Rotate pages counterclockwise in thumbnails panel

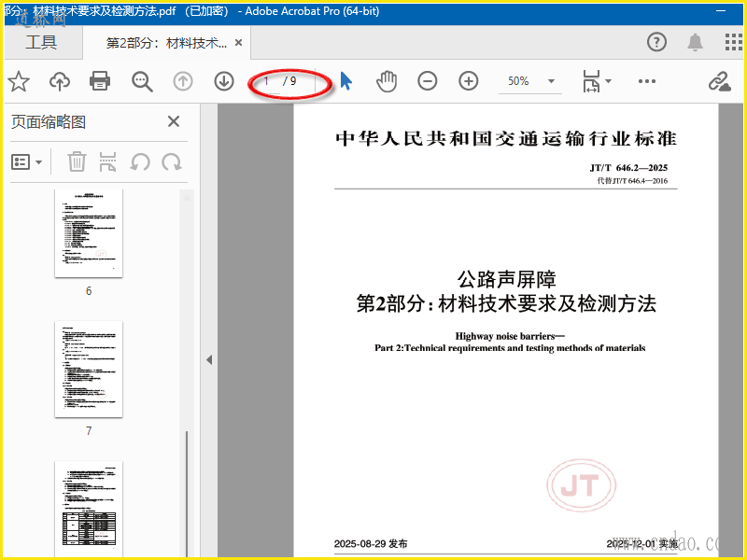pos(140,161)
